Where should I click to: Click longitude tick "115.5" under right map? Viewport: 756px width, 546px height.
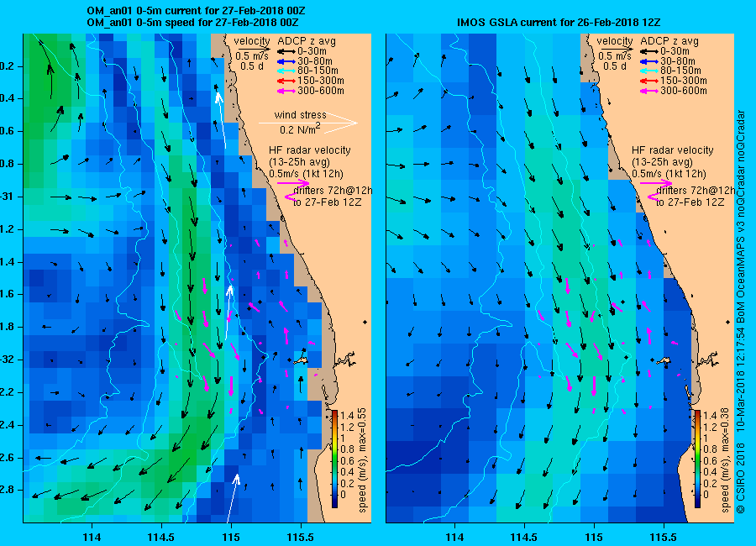664,537
